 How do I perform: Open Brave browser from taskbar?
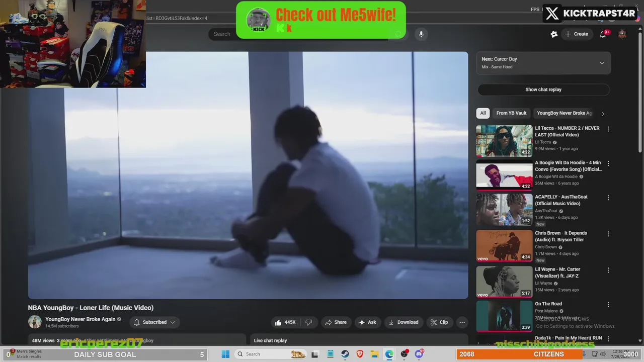(360, 354)
